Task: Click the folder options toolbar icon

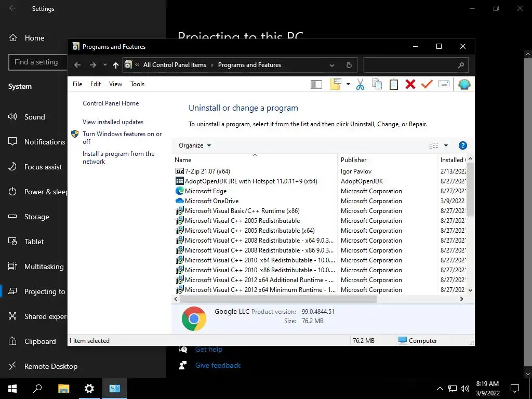Action: [336, 84]
